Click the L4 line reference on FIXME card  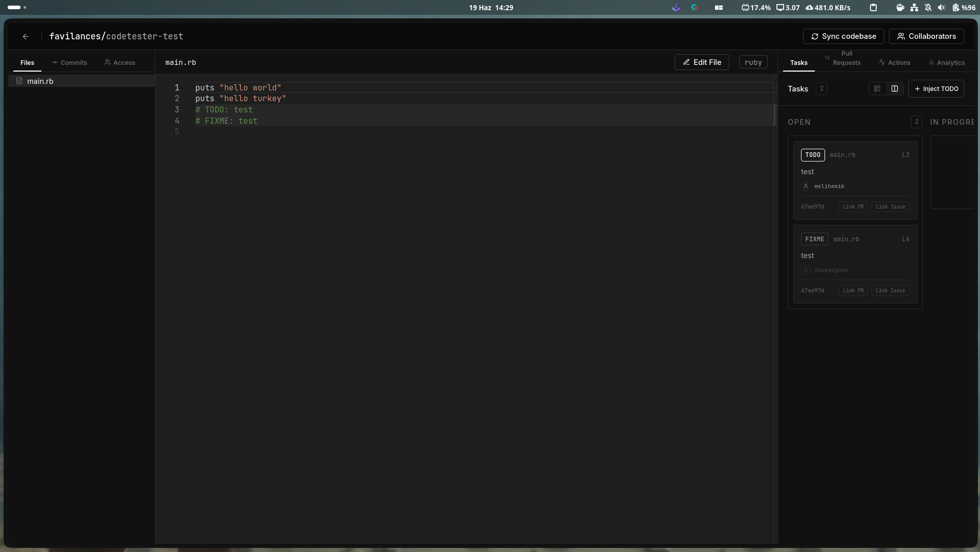pyautogui.click(x=905, y=239)
